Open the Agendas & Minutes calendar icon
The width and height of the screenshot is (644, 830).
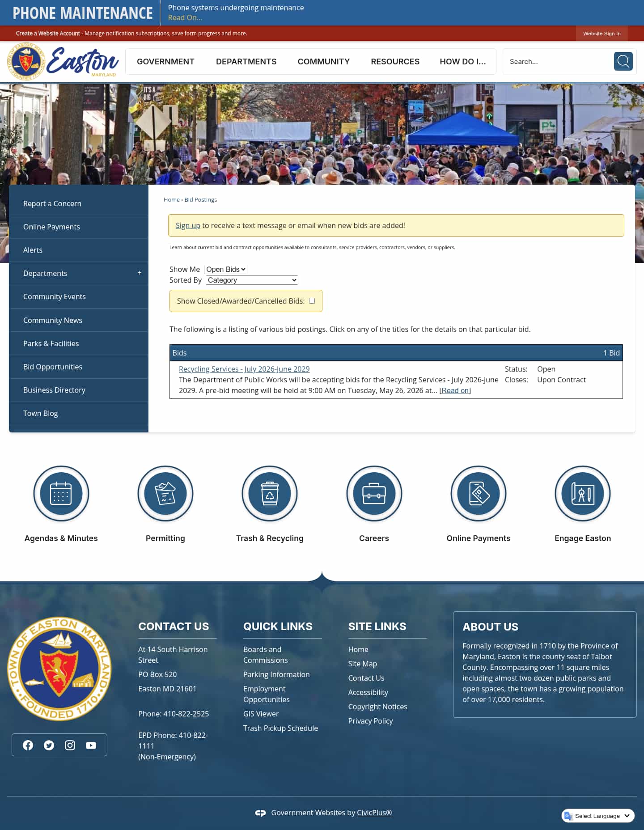point(61,494)
